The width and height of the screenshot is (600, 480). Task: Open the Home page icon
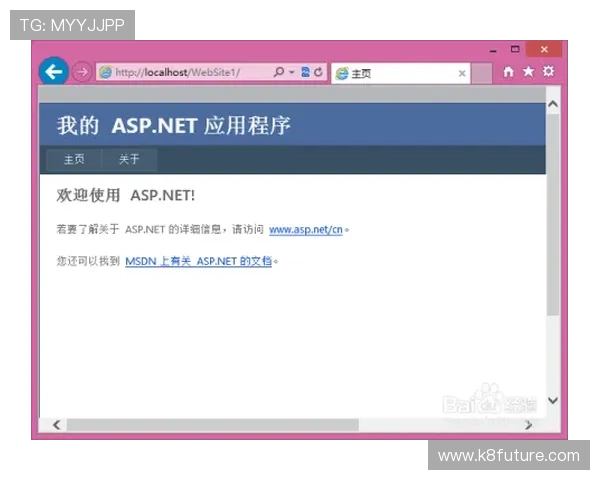click(509, 72)
